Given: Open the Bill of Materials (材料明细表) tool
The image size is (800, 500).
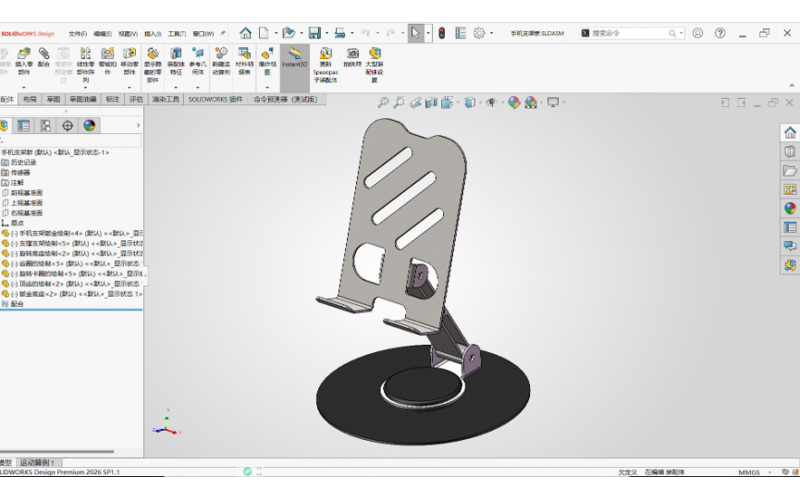Looking at the screenshot, I should (x=244, y=62).
